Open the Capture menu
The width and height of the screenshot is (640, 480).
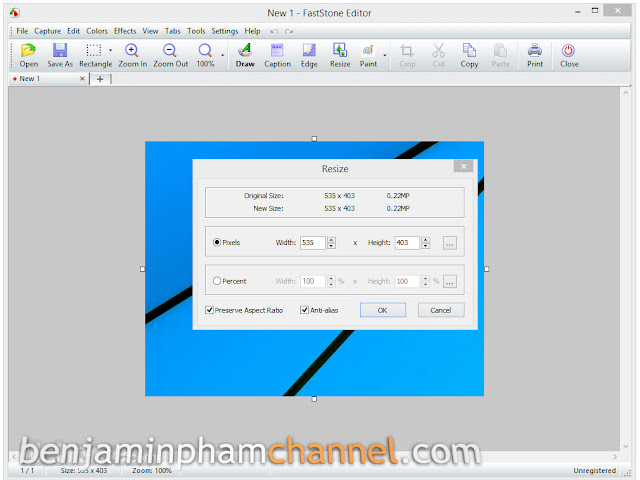click(47, 31)
